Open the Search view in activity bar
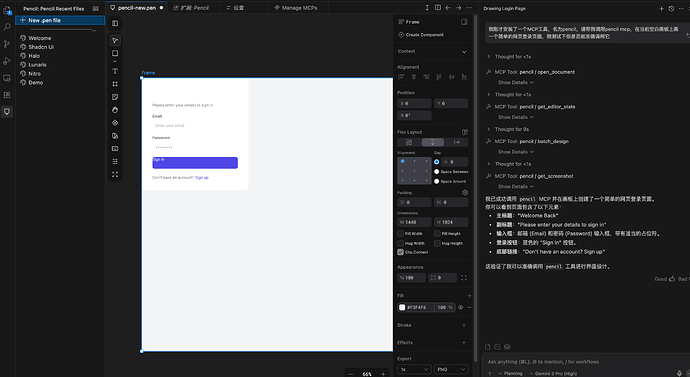 pos(7,27)
